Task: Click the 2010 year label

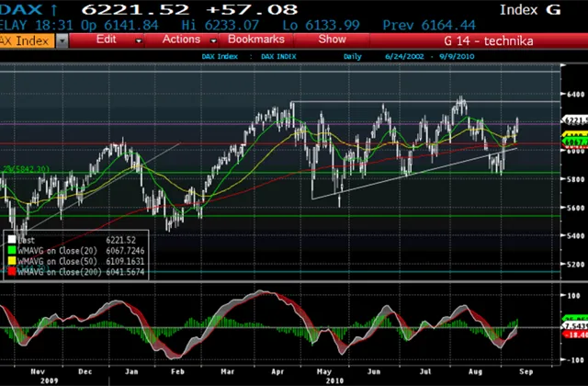Action: (x=334, y=380)
